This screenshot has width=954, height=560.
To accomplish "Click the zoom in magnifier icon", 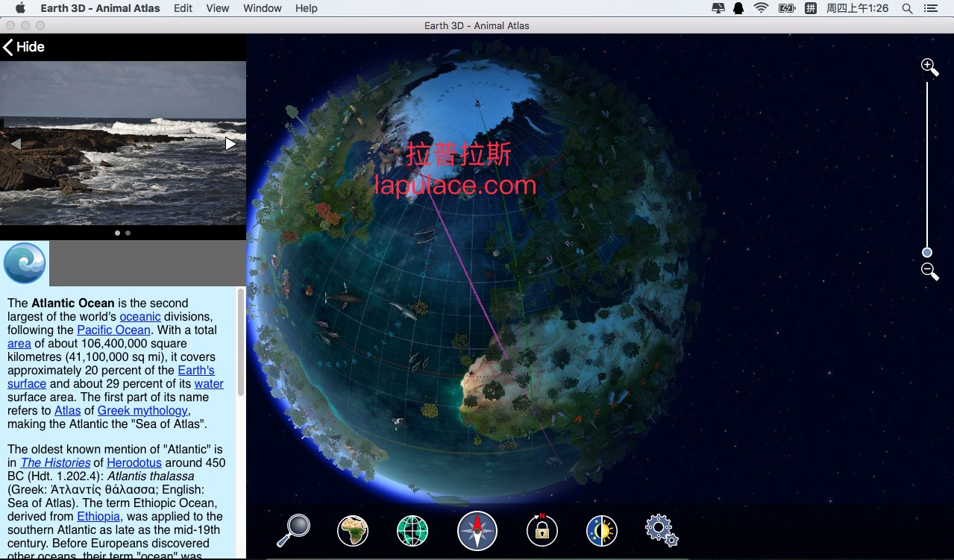I will tap(929, 67).
